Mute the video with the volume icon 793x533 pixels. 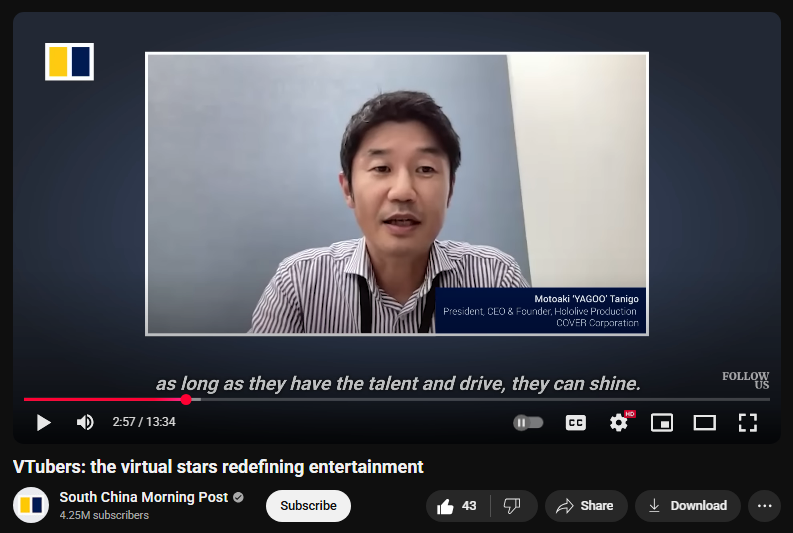tap(85, 423)
